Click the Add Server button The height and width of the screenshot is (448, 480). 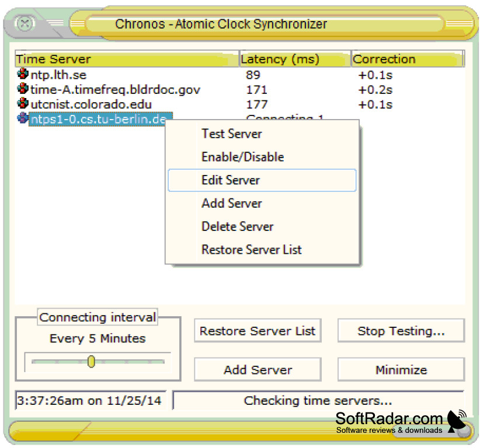[258, 369]
